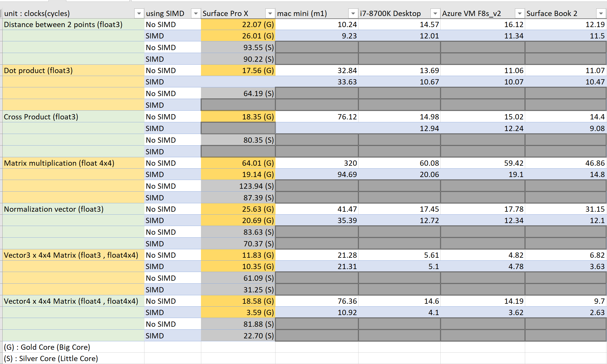Open Surface Book 2 filter dropdown
Image resolution: width=607 pixels, height=364 pixels.
pyautogui.click(x=601, y=14)
